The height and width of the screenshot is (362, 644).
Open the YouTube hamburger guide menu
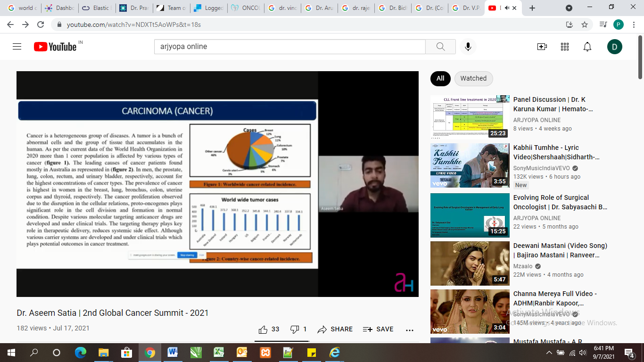pos(17,47)
